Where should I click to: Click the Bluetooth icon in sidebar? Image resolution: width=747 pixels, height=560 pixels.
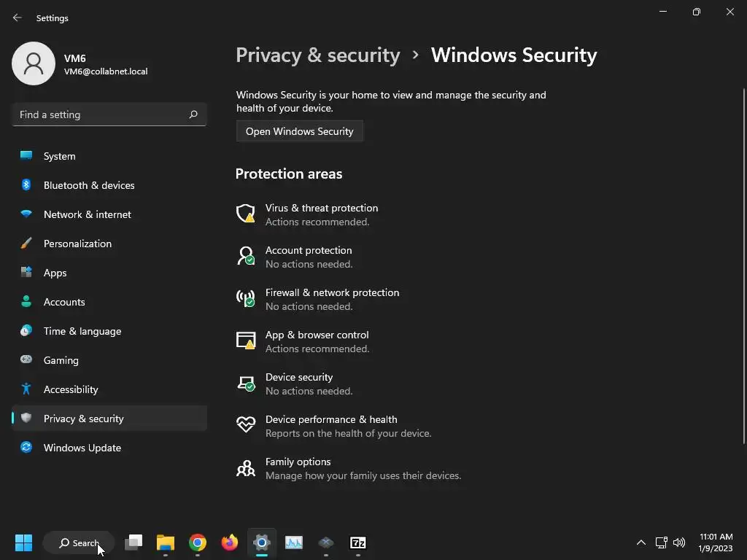coord(26,184)
